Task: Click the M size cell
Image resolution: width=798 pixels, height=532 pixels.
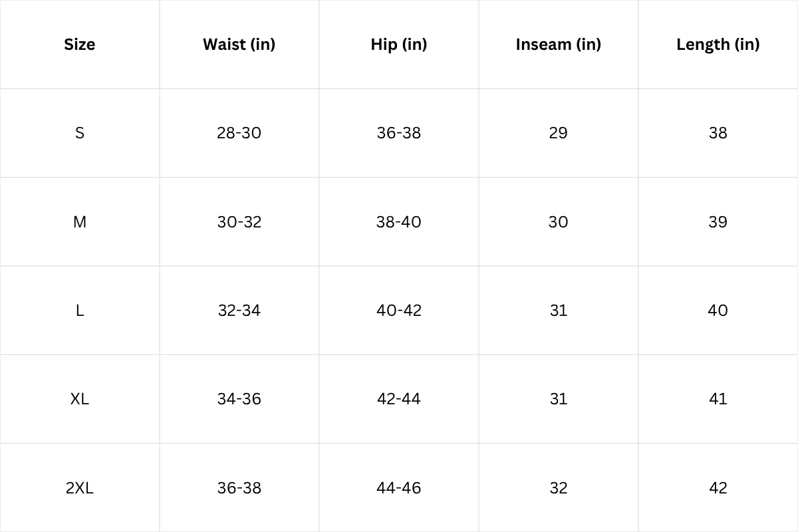Action: [80, 222]
